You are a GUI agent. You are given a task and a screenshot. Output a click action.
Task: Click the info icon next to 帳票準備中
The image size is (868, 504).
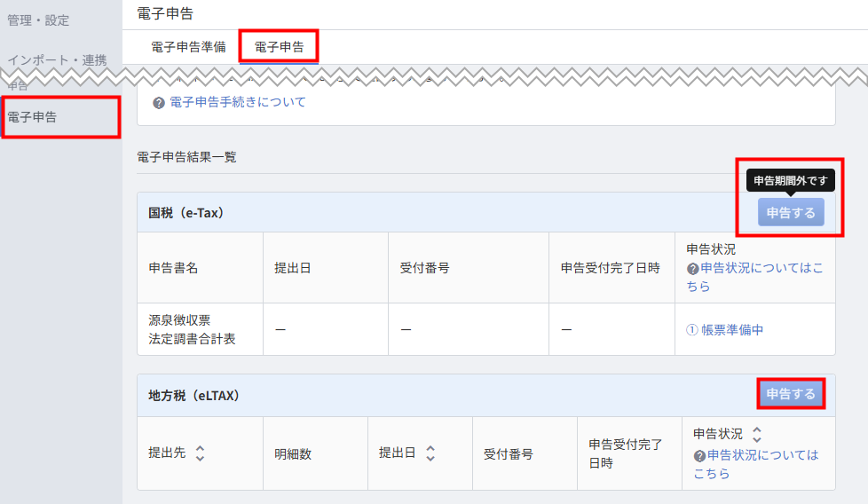[x=692, y=329]
